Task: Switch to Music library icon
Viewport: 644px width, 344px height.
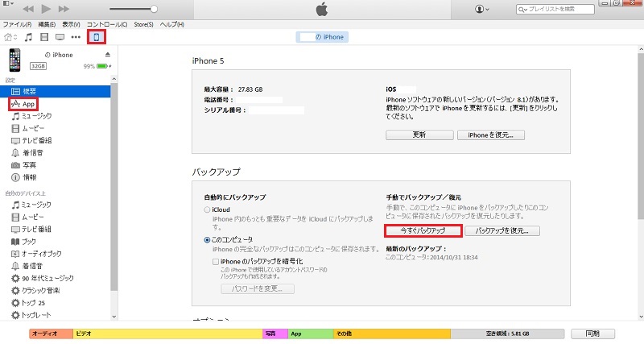Action: pos(28,37)
